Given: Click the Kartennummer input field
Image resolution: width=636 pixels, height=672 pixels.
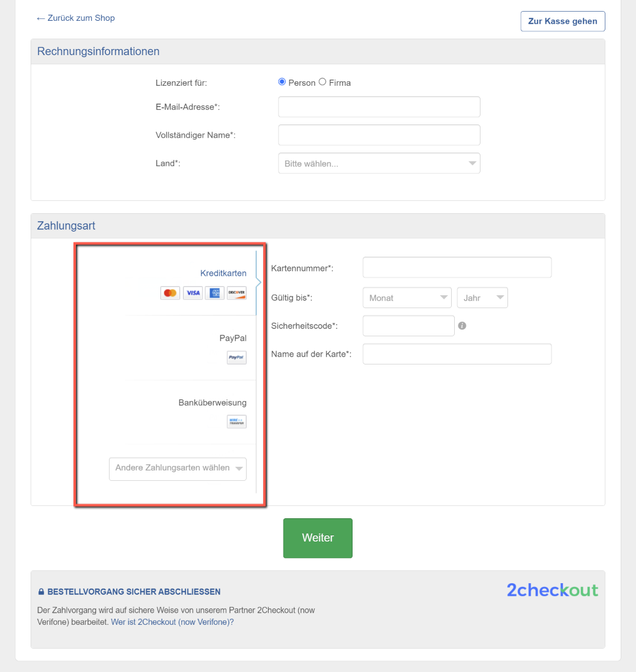Looking at the screenshot, I should 457,268.
